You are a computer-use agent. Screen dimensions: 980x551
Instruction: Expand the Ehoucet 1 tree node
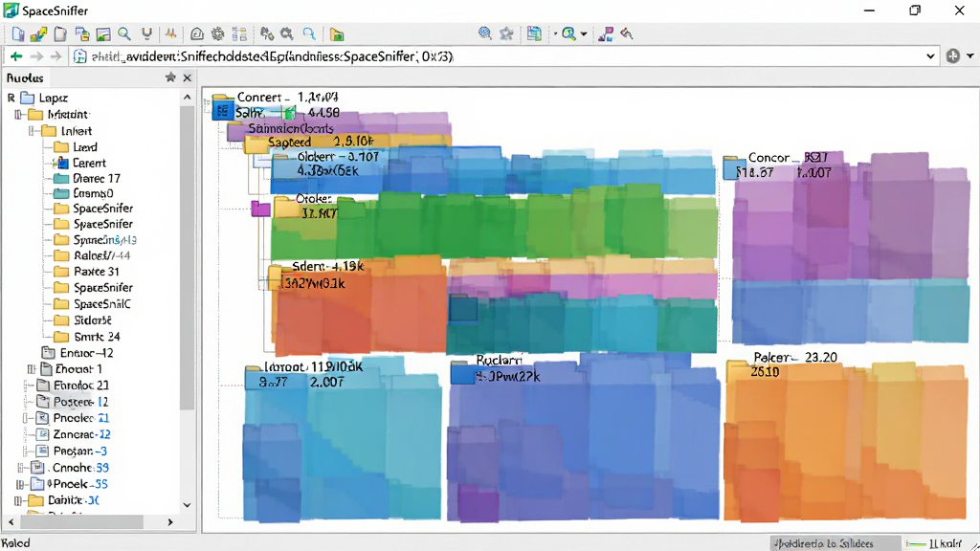[x=32, y=369]
